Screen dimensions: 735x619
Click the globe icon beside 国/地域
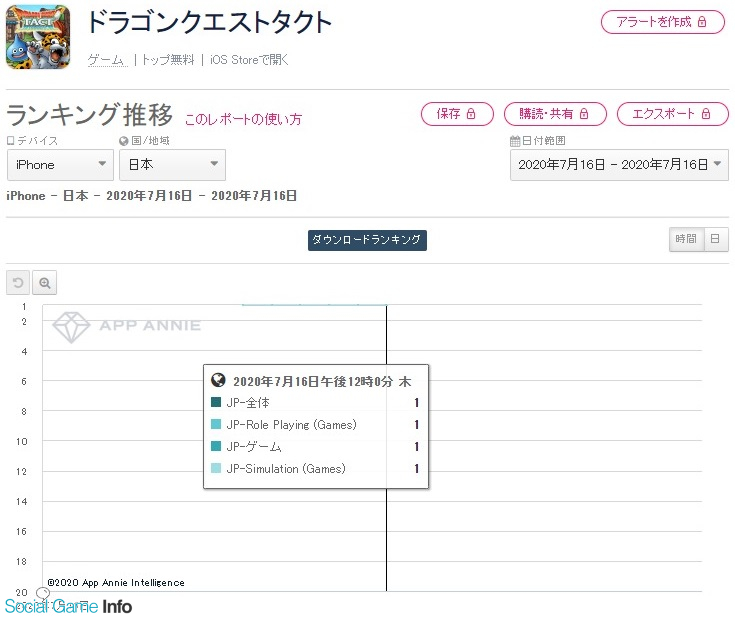pos(124,141)
